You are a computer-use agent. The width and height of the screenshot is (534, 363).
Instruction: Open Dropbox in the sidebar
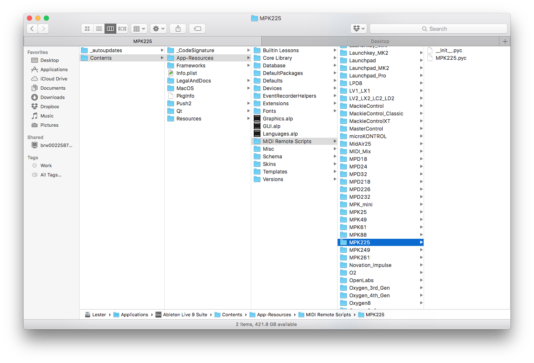point(50,107)
